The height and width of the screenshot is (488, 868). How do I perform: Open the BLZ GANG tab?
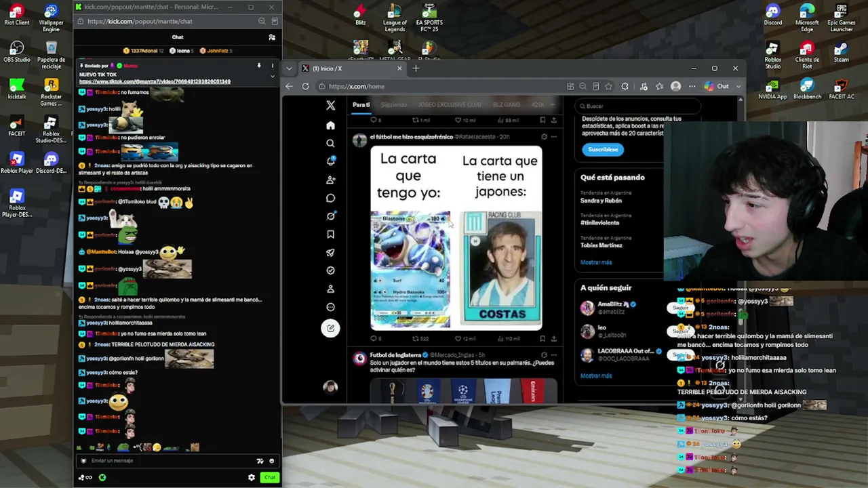pyautogui.click(x=507, y=105)
